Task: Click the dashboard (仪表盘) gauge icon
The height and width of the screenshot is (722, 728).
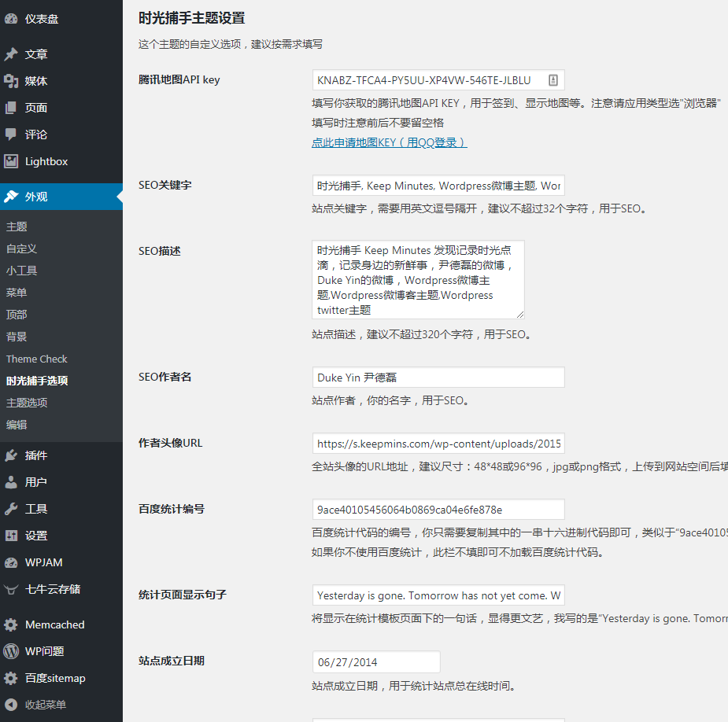Action: click(11, 19)
